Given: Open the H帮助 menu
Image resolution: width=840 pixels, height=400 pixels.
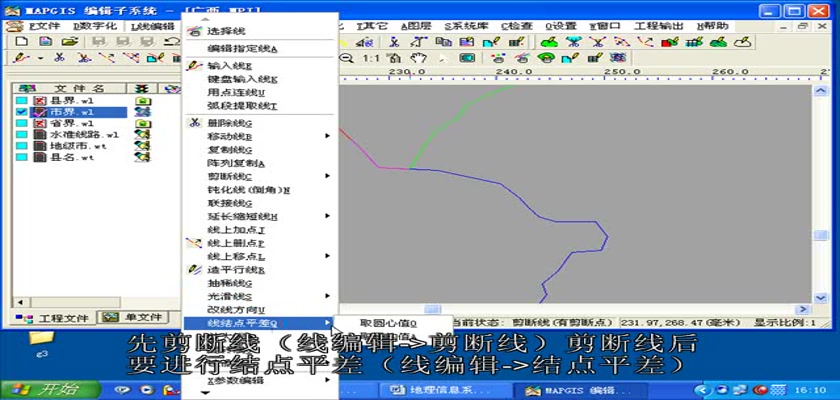Looking at the screenshot, I should pos(712,26).
